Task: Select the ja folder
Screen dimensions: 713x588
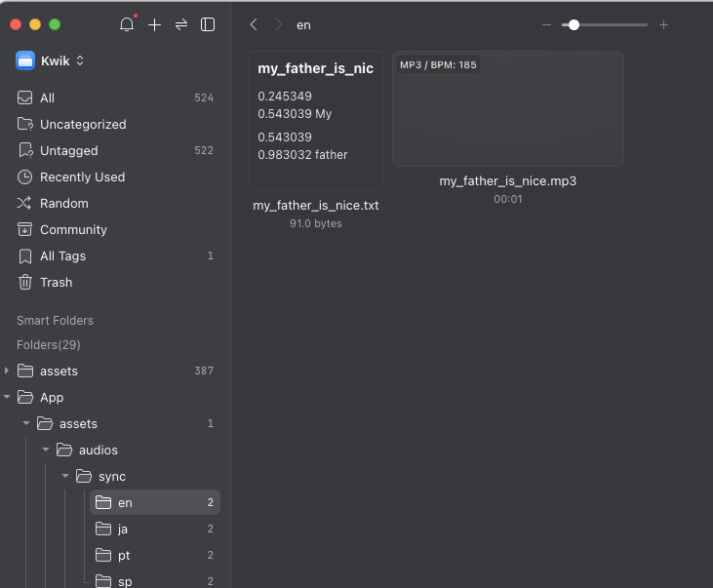Action: [155, 529]
